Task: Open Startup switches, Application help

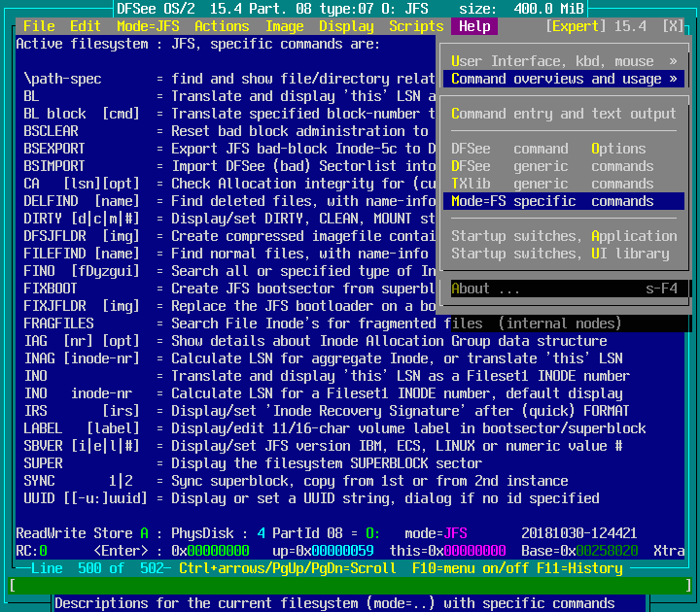Action: pyautogui.click(x=564, y=236)
